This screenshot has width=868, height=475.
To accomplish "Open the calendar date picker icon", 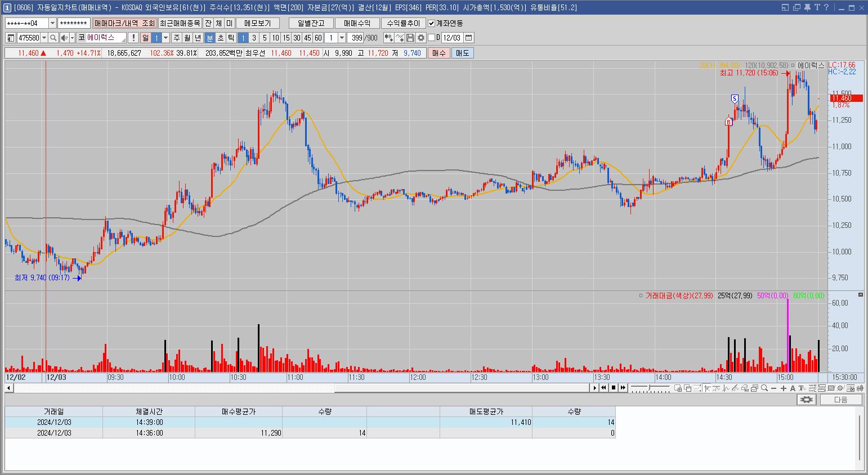I will tap(468, 38).
